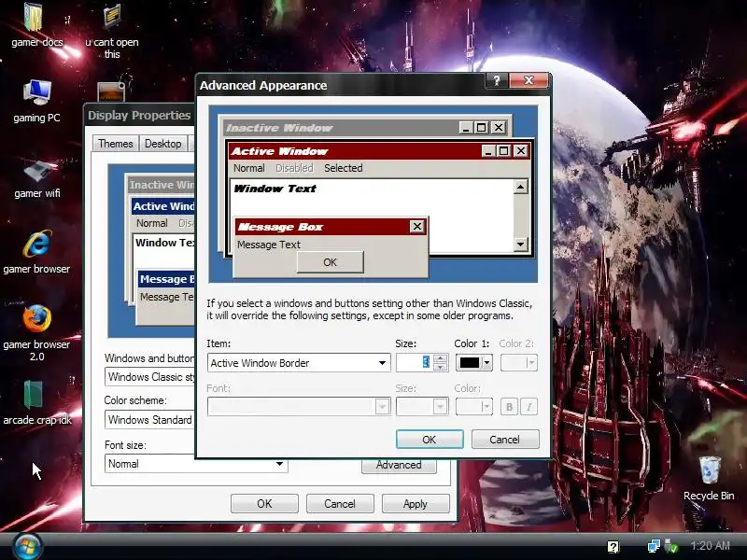Click Disabled in the preview menu bar

294,168
